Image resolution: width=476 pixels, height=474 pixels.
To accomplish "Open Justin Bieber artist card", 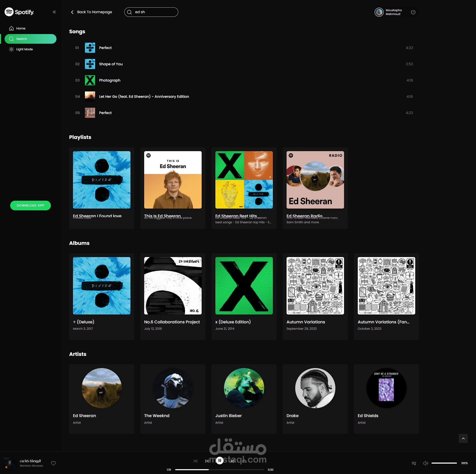I will (244, 399).
